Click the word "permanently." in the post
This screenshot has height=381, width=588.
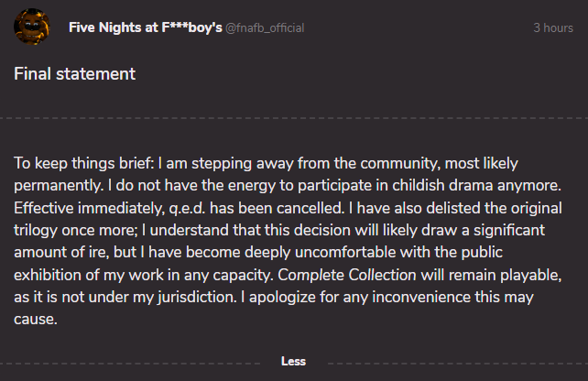pos(59,186)
